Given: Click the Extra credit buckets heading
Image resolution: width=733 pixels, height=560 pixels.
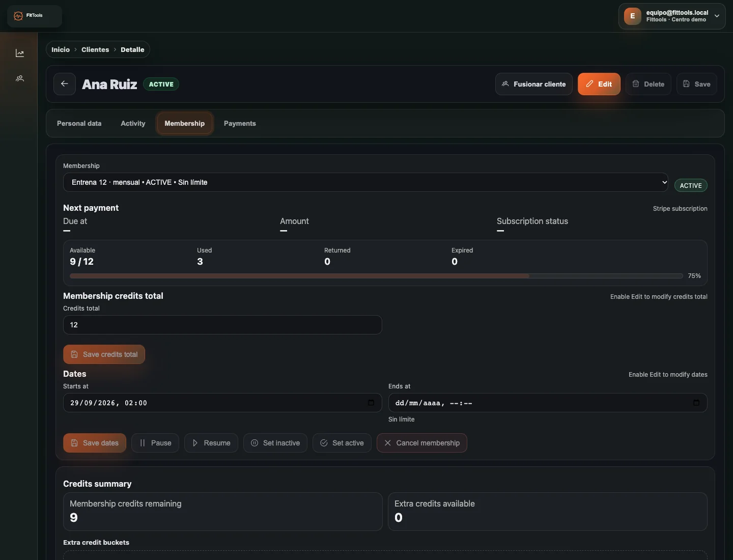Looking at the screenshot, I should tap(96, 542).
